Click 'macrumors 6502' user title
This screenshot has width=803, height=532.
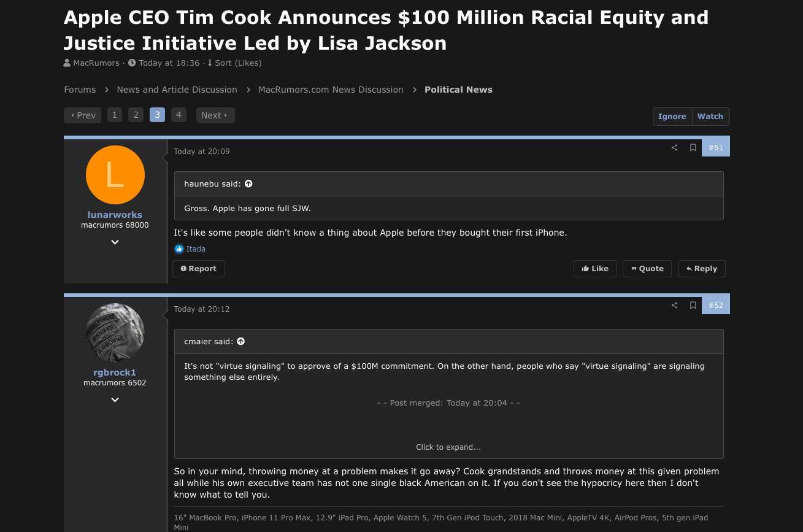click(x=115, y=383)
